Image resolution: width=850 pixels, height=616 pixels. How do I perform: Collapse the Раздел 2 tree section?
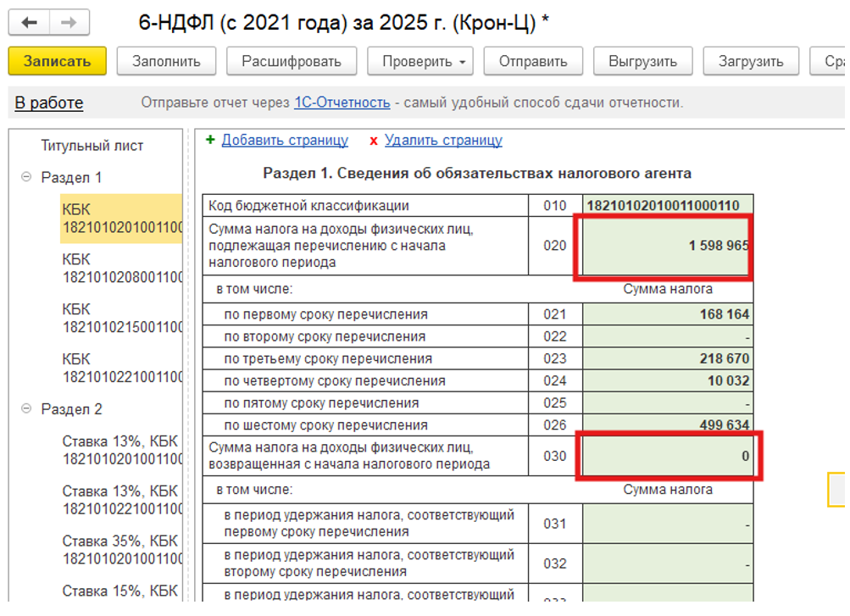click(x=25, y=409)
